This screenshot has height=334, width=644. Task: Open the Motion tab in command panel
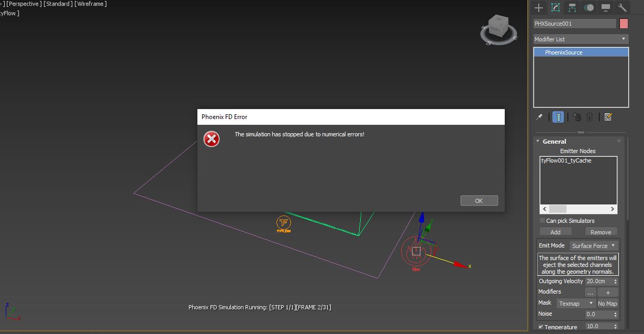[x=589, y=7]
